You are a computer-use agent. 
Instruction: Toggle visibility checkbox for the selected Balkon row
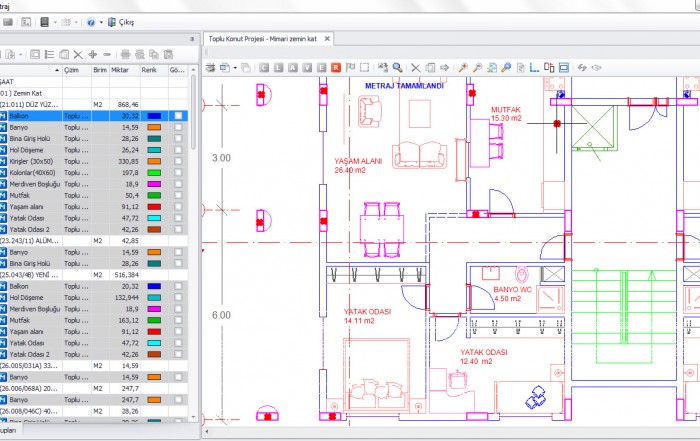point(178,116)
